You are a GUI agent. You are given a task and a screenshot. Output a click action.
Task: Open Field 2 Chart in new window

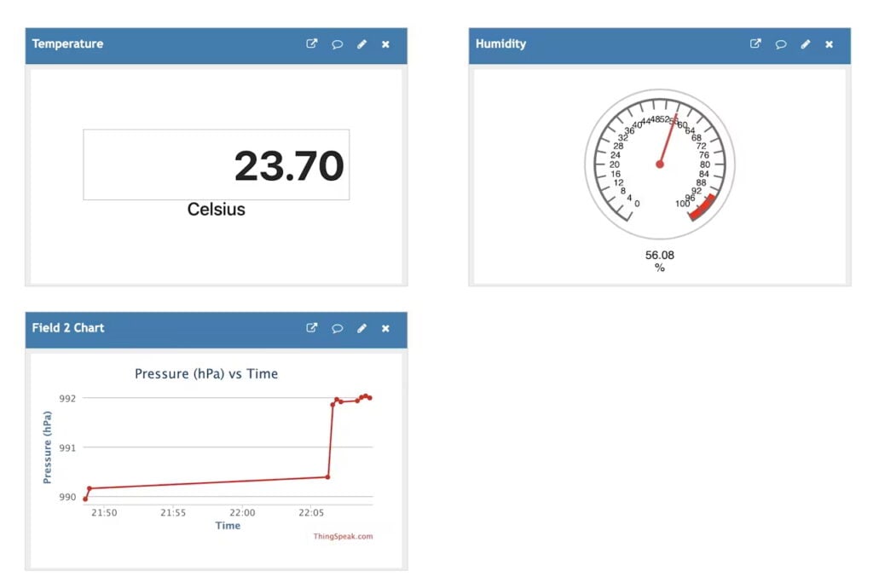point(312,328)
